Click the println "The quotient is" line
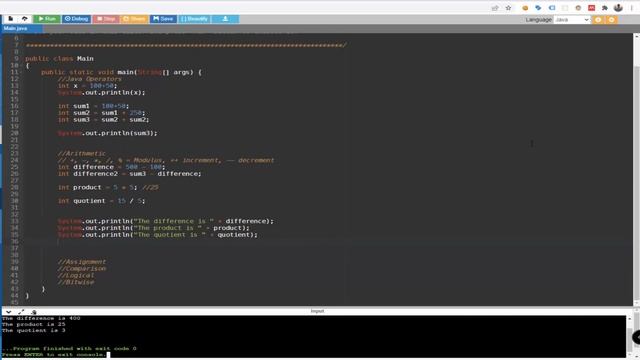The height and width of the screenshot is (360, 640). click(x=158, y=235)
